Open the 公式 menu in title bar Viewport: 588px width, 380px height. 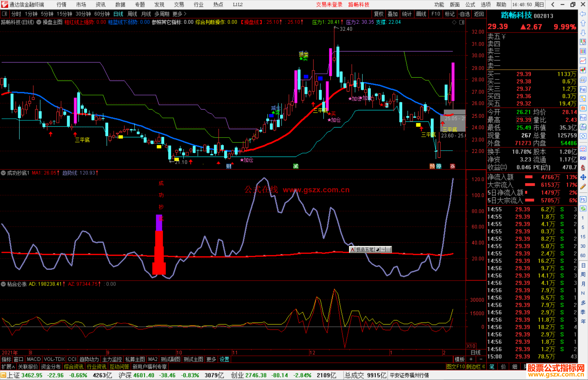tap(470, 5)
